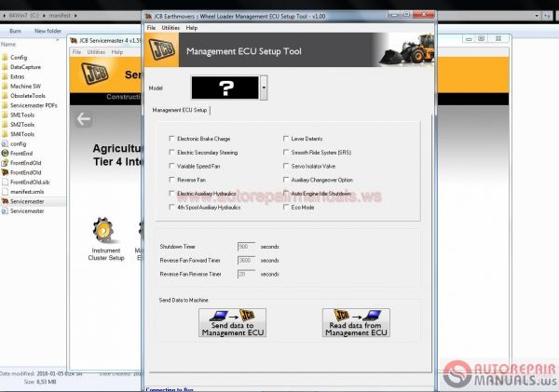Click the Shutdown Timer input field

(246, 247)
